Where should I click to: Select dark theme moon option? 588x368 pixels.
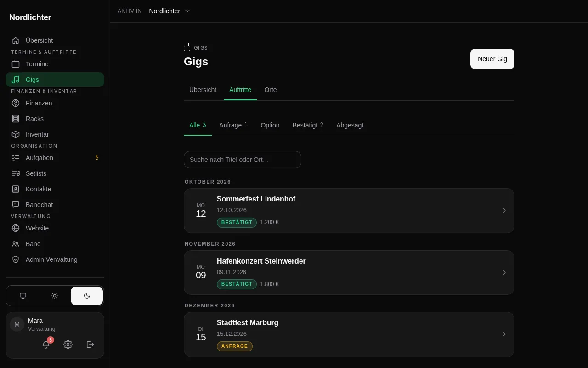coord(87,296)
